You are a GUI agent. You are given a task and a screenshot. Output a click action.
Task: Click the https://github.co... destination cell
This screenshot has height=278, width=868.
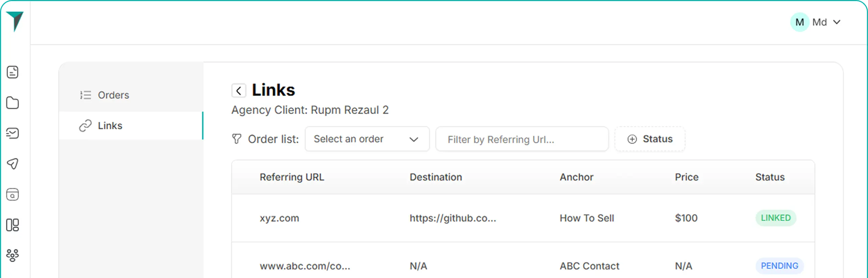tap(453, 218)
